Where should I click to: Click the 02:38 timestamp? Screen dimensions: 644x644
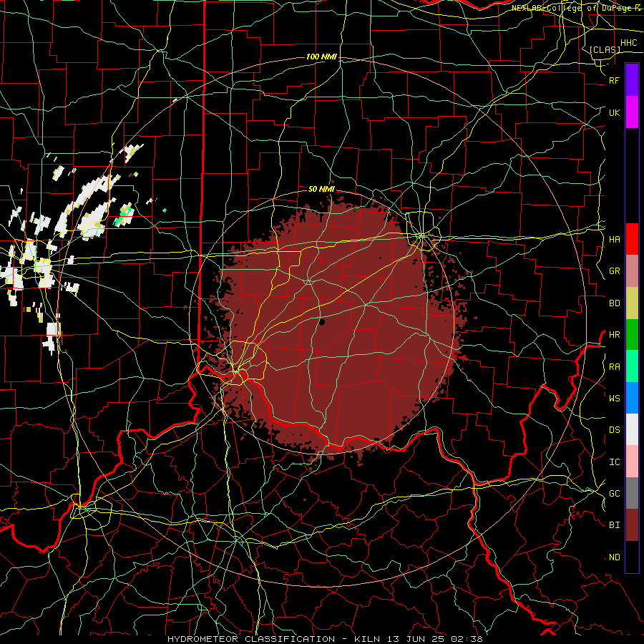(468, 639)
